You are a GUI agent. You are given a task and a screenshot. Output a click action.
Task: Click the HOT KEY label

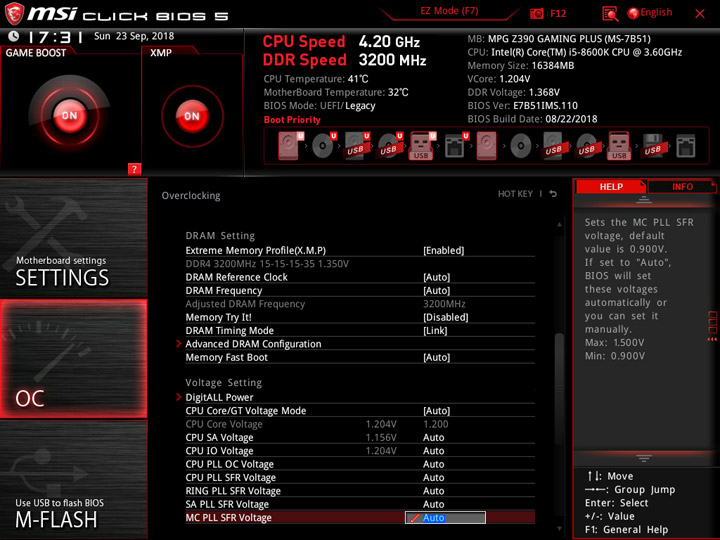click(x=515, y=194)
